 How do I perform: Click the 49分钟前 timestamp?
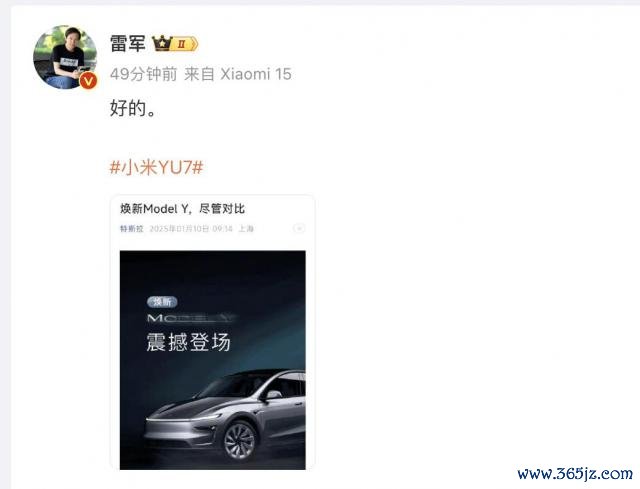(143, 74)
